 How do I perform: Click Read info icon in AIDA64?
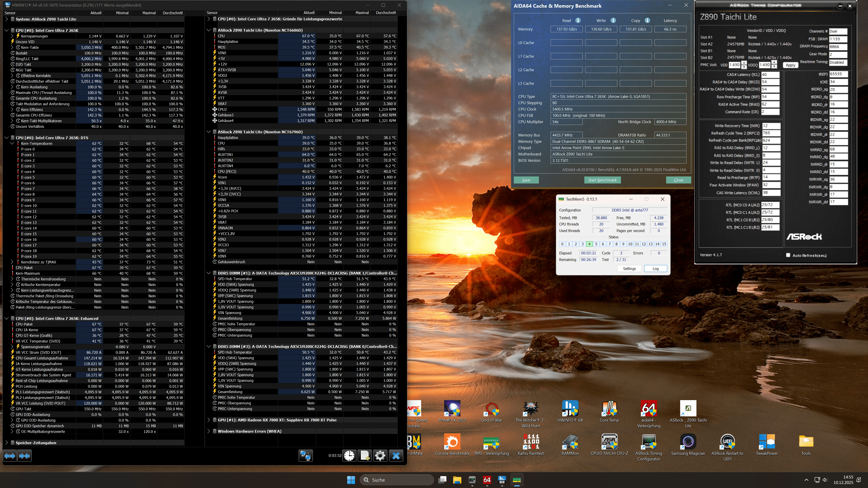[x=578, y=21]
